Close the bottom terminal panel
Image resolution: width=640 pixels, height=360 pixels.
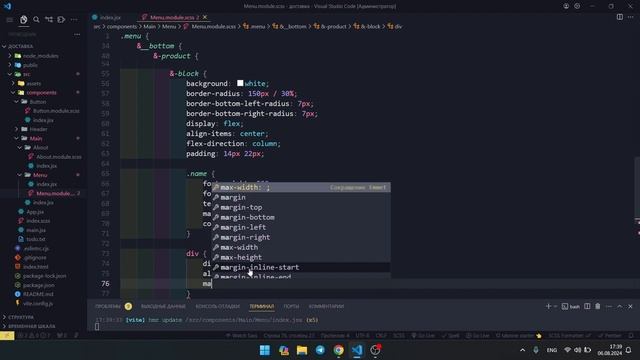(x=630, y=307)
